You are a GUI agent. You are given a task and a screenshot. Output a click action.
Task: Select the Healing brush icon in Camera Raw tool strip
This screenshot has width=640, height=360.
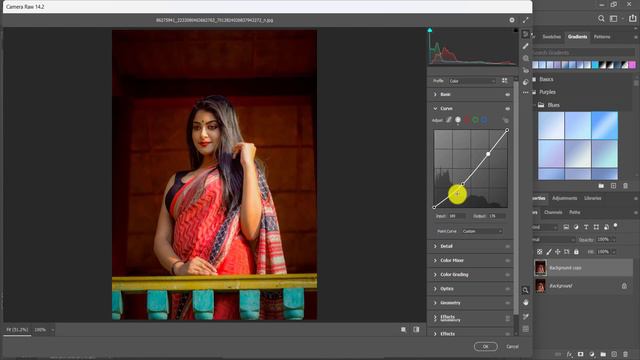tap(525, 47)
